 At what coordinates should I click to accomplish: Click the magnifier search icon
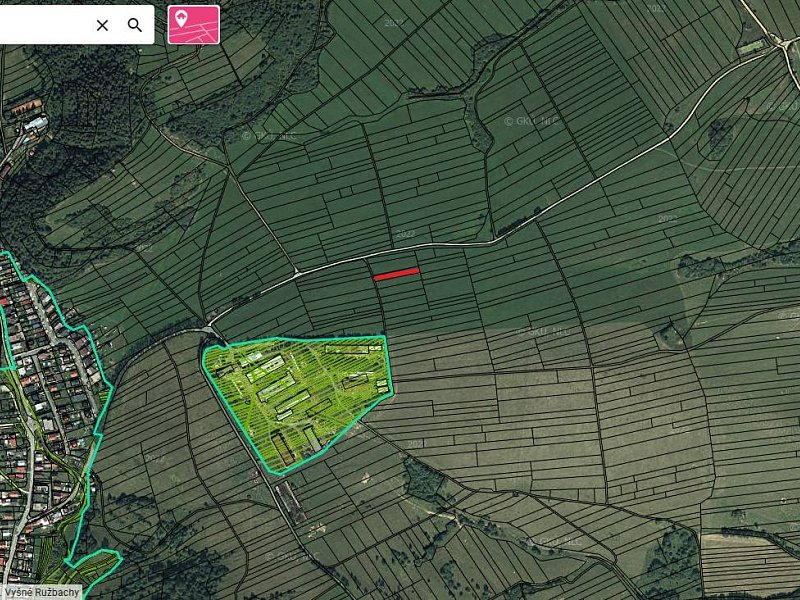135,25
